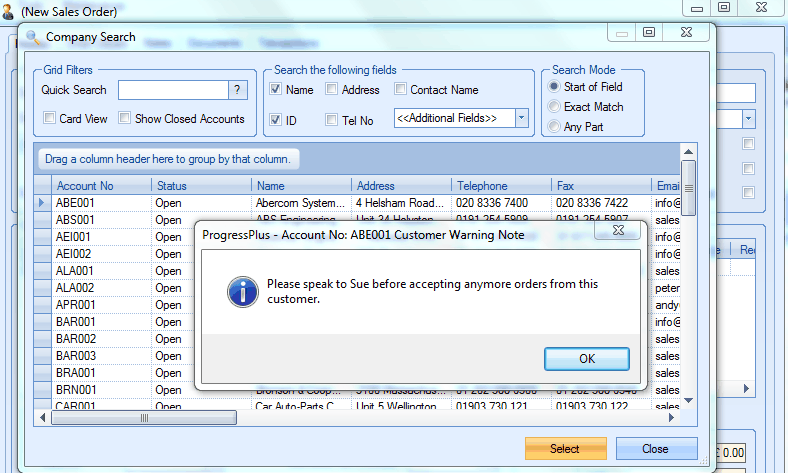This screenshot has height=473, width=788.
Task: Click the grid vertical scrollbar thumb
Action: click(x=688, y=188)
